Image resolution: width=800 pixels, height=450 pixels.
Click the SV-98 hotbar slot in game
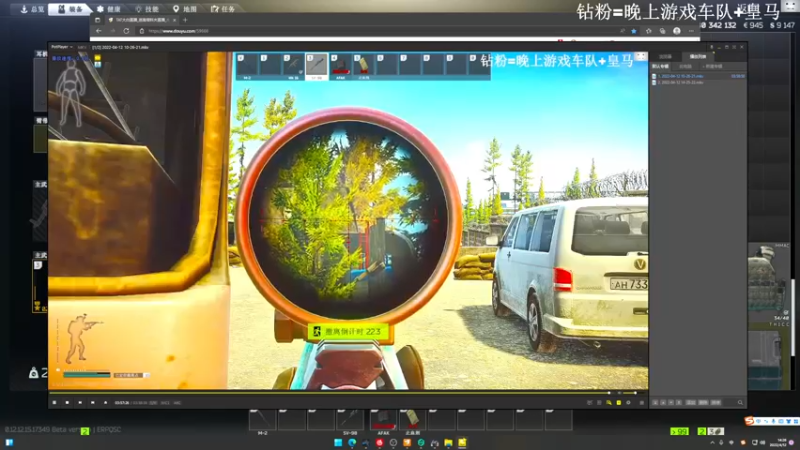(350, 420)
